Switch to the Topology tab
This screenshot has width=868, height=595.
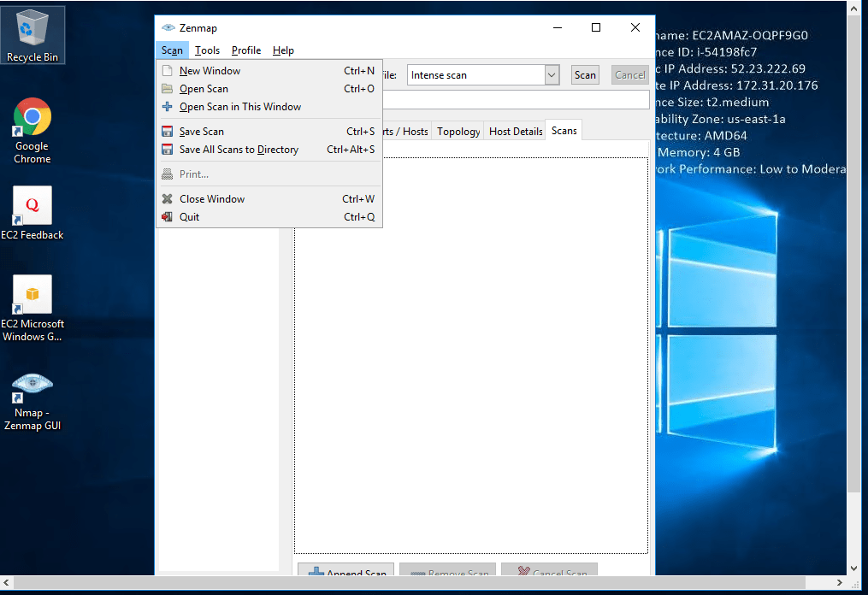click(458, 132)
